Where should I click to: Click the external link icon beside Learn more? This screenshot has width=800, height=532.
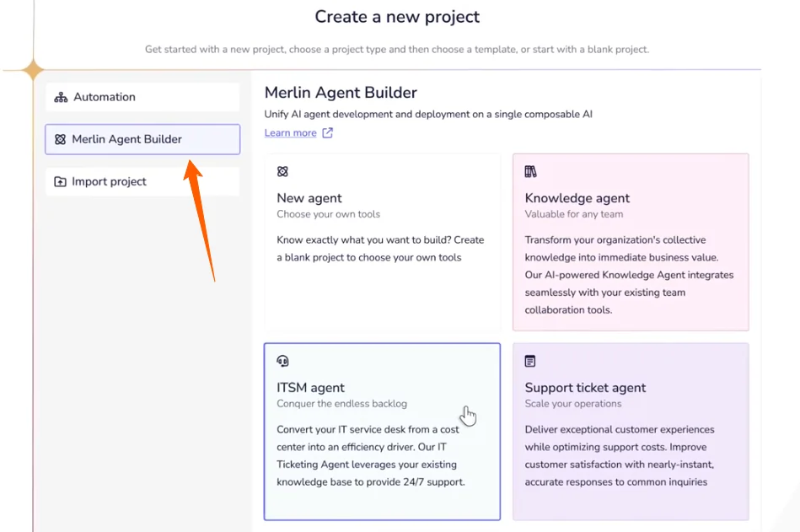pos(328,133)
